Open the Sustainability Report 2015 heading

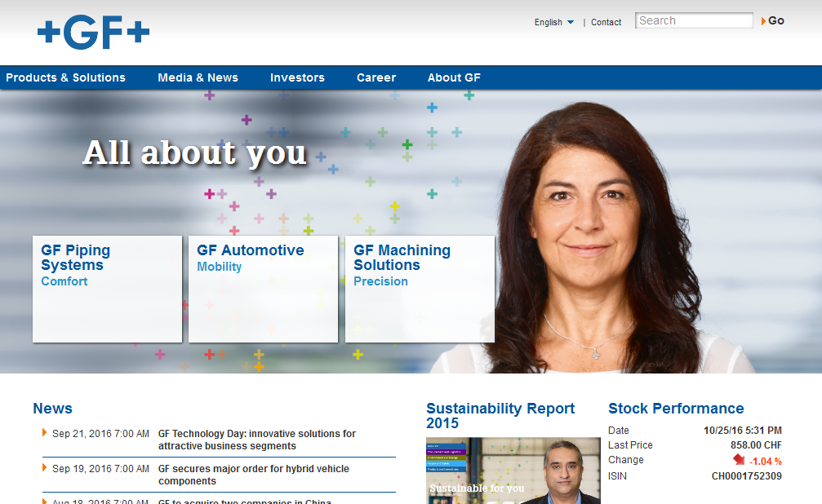(x=500, y=415)
